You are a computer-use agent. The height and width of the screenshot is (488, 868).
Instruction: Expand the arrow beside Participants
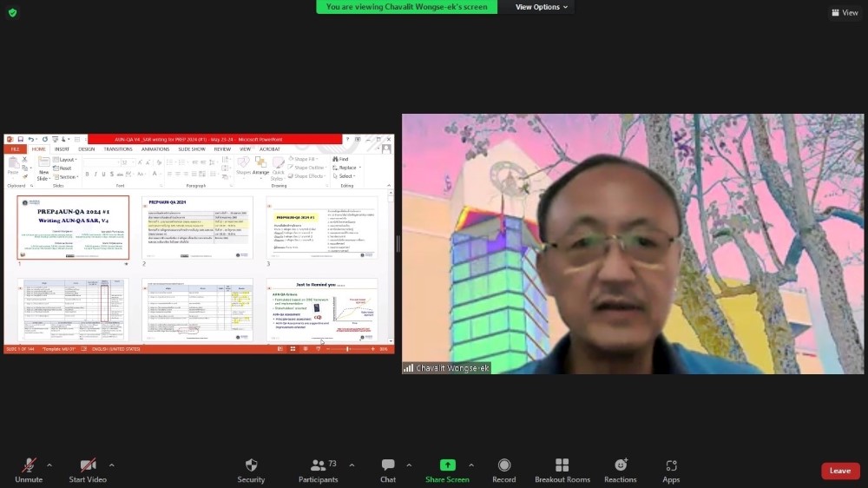tap(352, 465)
